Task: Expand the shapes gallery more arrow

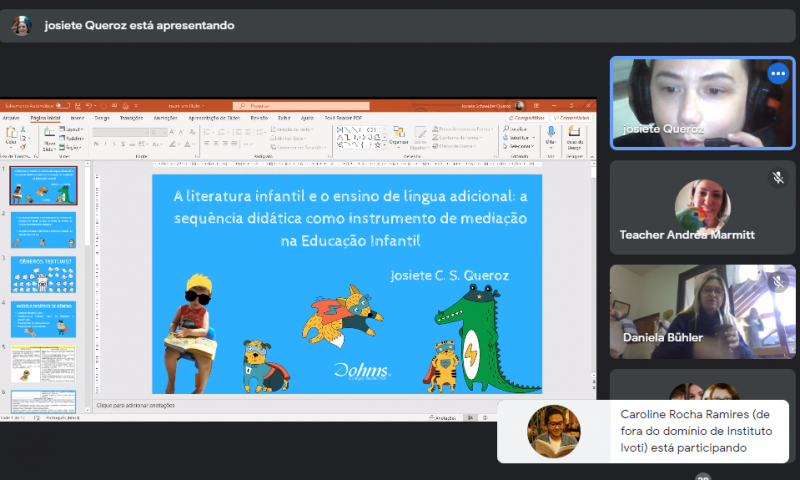Action: pos(384,146)
